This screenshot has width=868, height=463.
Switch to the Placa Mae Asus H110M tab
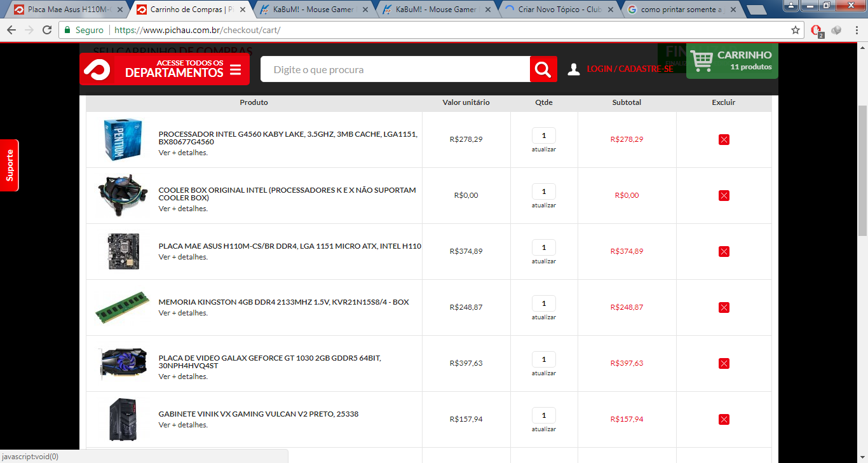67,10
